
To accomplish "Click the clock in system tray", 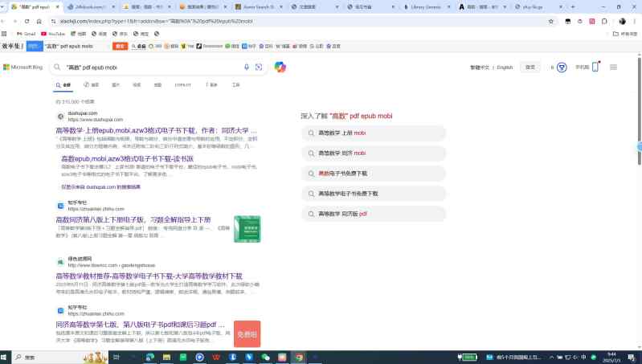I will click(x=611, y=358).
